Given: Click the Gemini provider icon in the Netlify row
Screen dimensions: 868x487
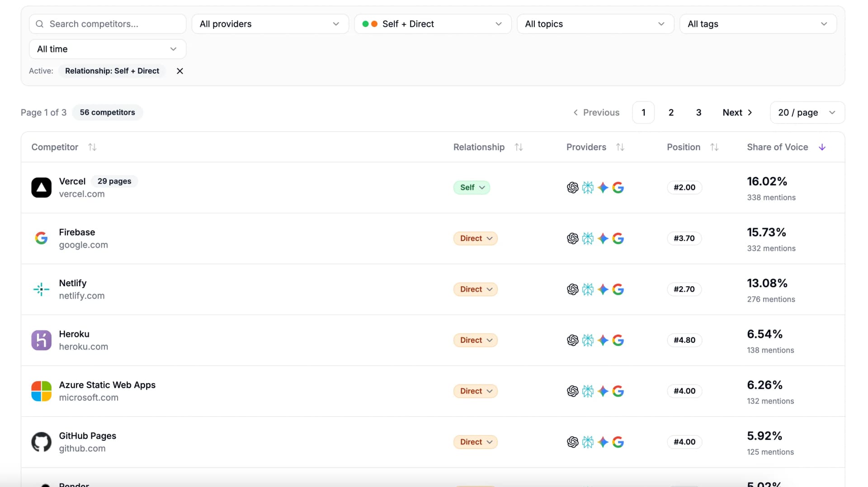Looking at the screenshot, I should 603,289.
